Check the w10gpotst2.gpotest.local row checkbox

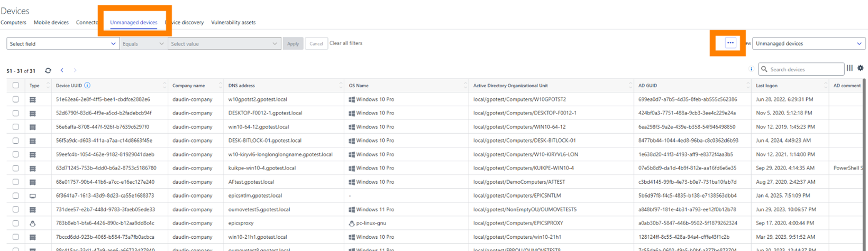tap(16, 99)
